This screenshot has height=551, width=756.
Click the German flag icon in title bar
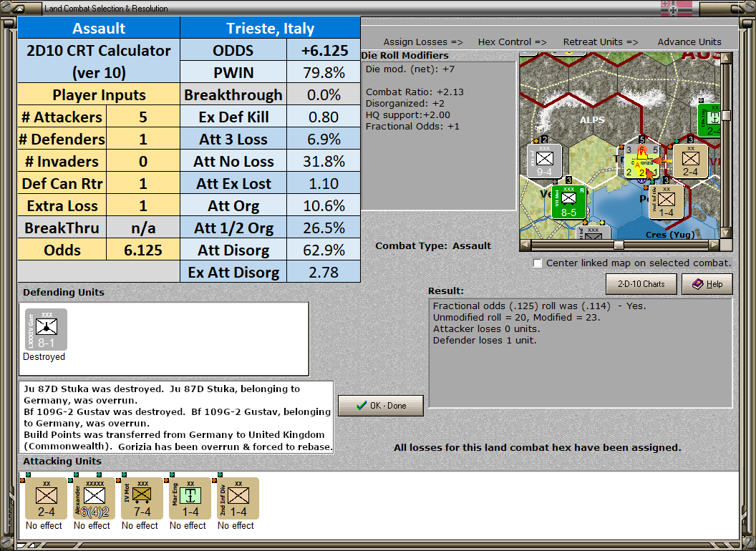[676, 9]
